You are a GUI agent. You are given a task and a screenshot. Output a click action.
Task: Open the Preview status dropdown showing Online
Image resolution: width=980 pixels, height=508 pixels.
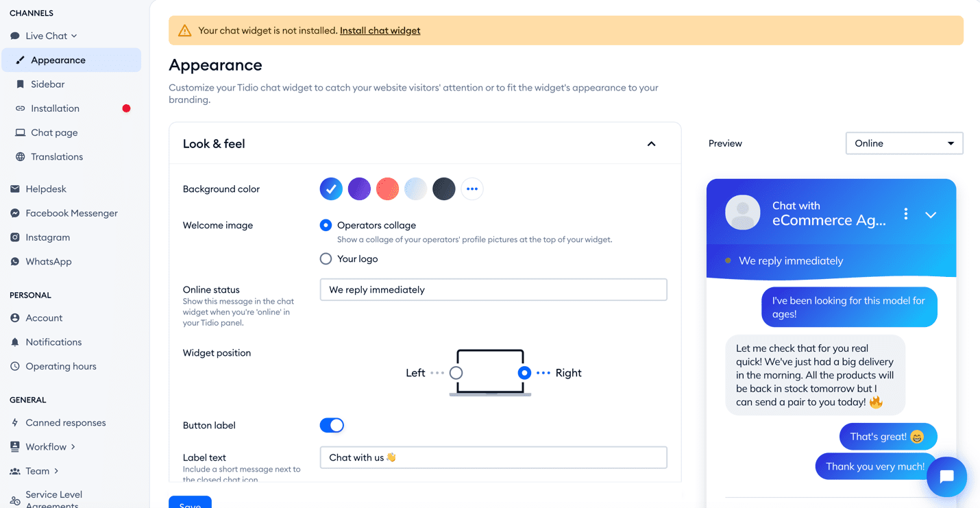(903, 143)
